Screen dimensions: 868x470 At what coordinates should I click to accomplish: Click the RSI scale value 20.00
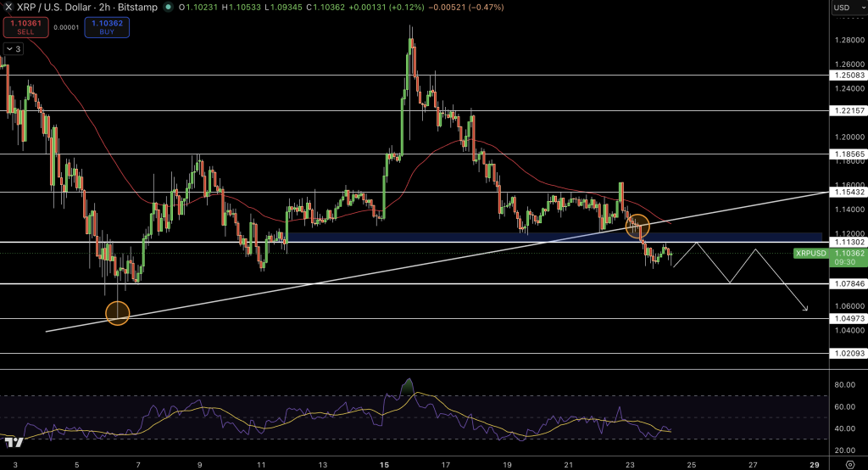coord(845,450)
